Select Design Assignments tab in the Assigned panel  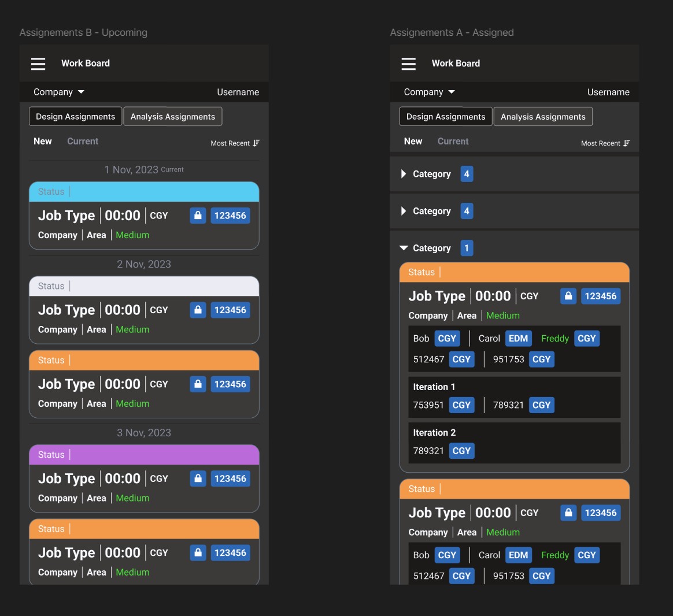pos(446,117)
